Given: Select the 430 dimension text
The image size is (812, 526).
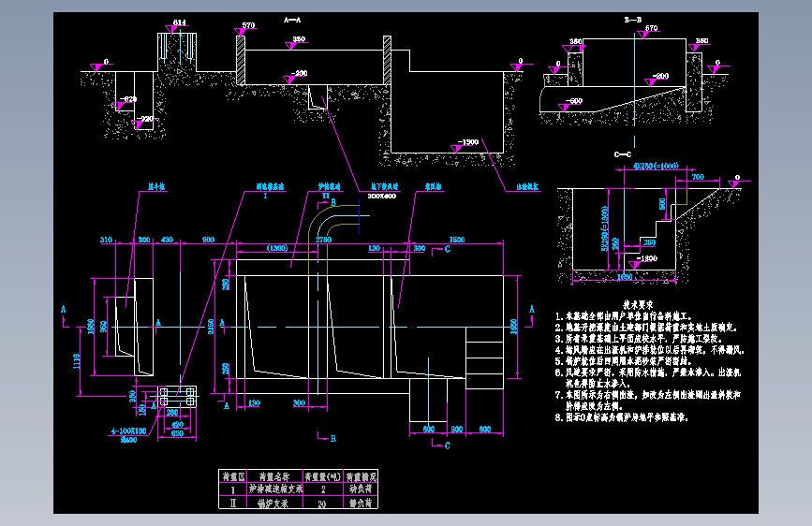Looking at the screenshot, I should [x=168, y=240].
